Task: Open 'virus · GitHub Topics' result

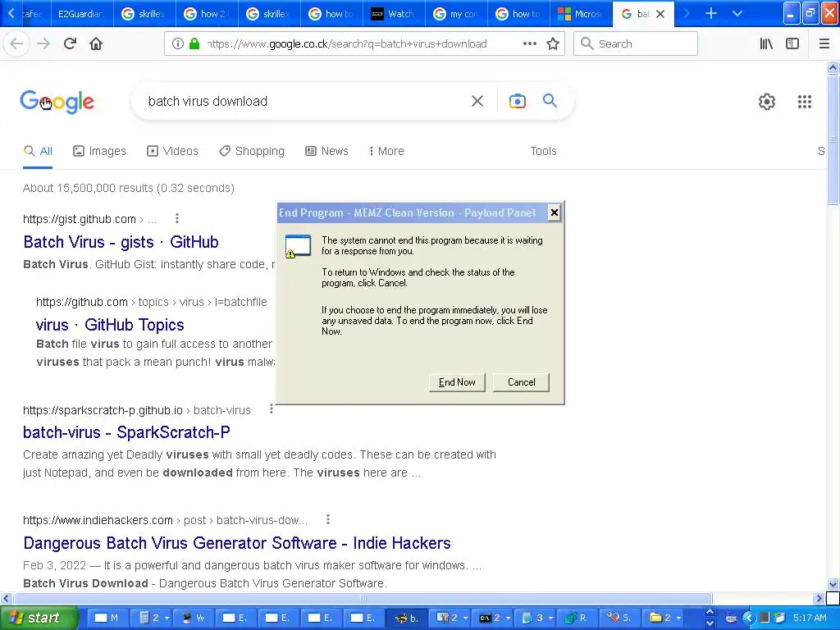Action: [110, 325]
